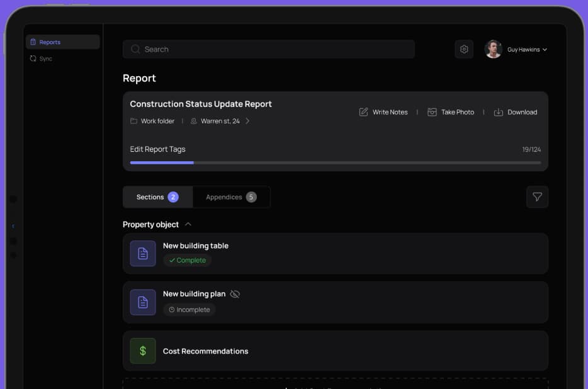Screen dimensions: 588x389
Task: Collapse the Property object section
Action: (188, 225)
